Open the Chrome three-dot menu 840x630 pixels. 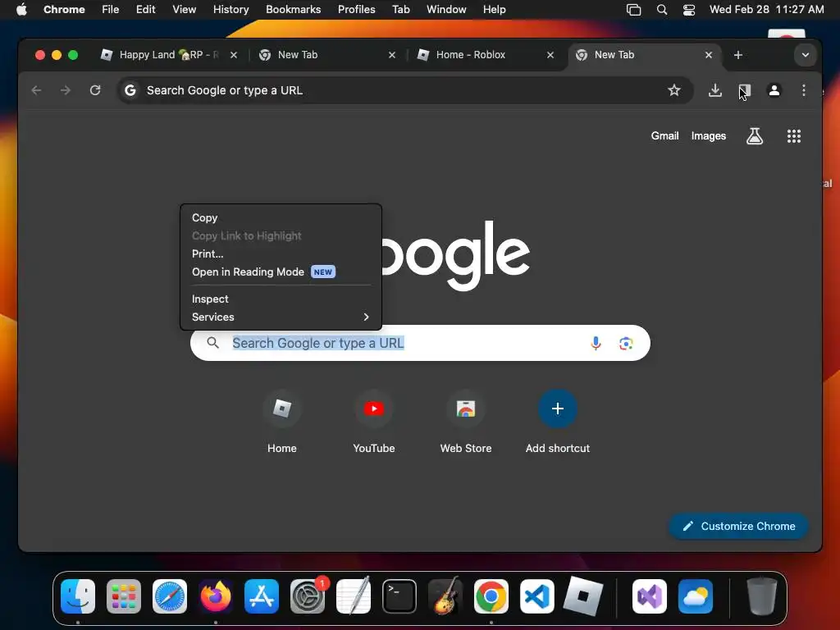(804, 90)
